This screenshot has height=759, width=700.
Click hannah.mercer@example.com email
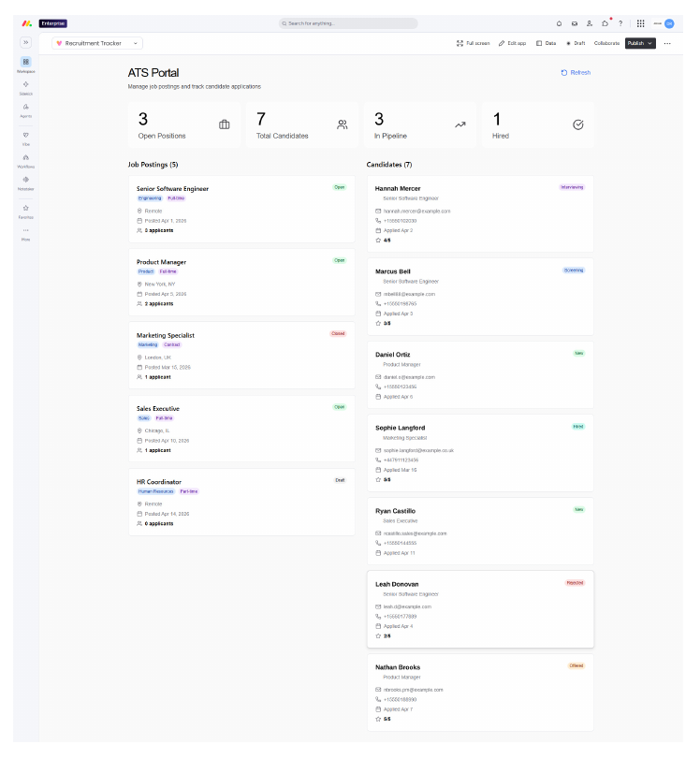tap(416, 212)
